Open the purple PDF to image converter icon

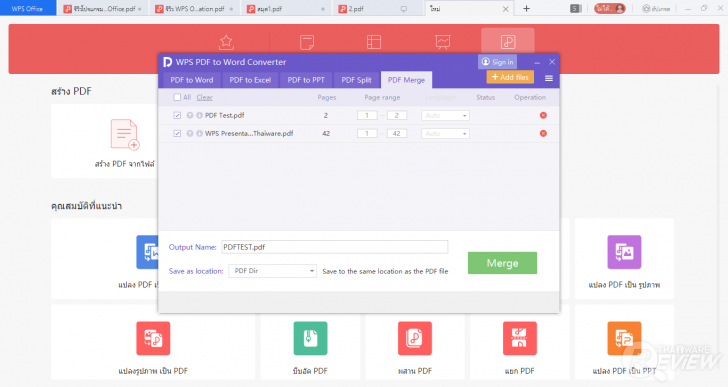(x=624, y=252)
